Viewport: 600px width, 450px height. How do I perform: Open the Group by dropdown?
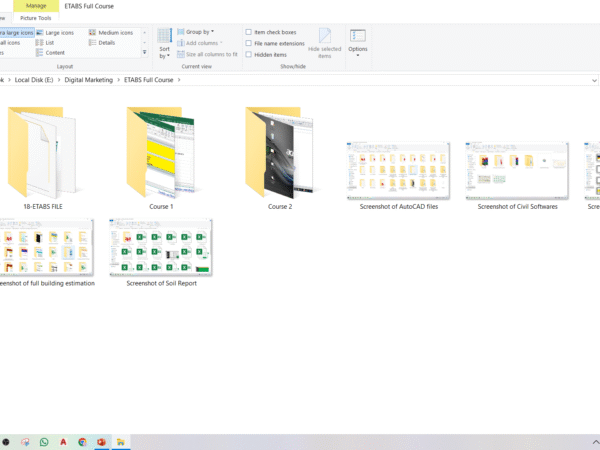point(196,32)
